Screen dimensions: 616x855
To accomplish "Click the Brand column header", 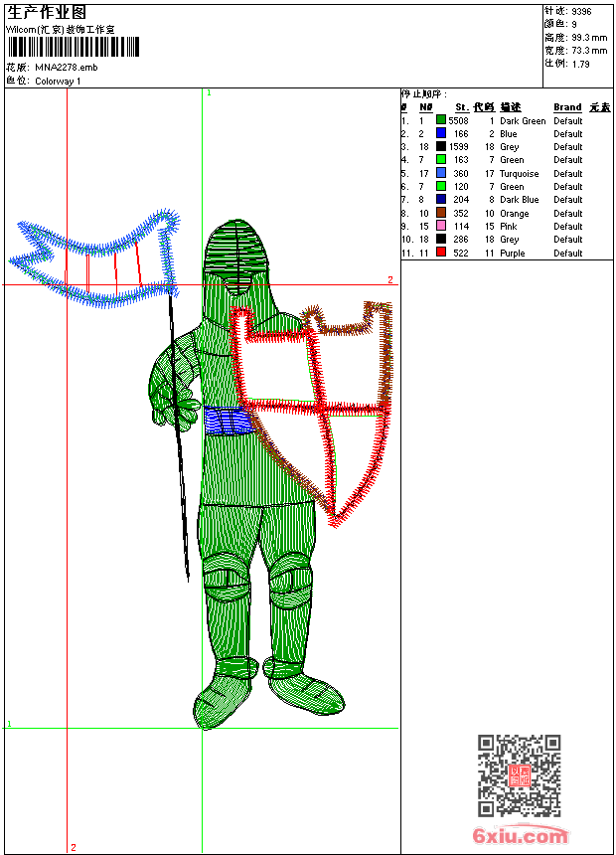I will [567, 107].
